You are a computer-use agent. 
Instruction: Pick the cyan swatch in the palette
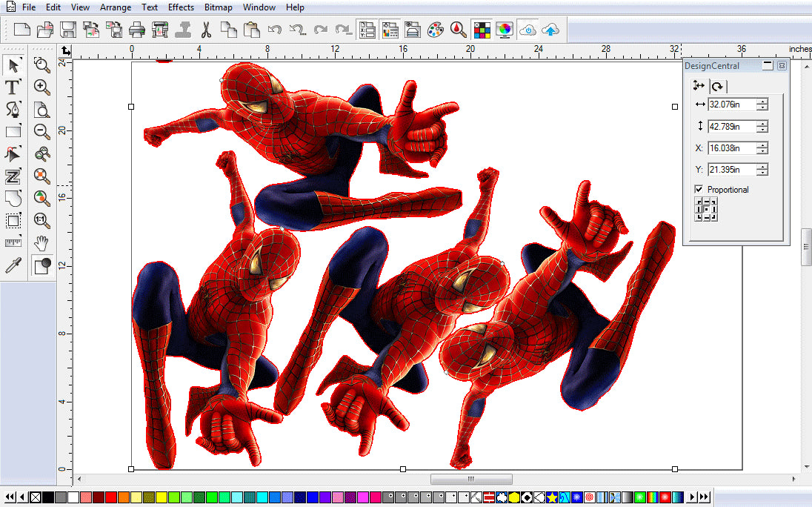[262, 497]
